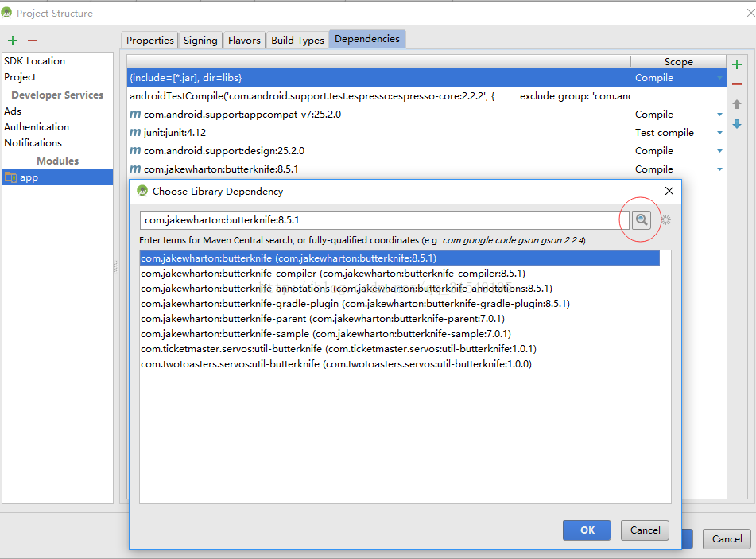The height and width of the screenshot is (559, 756).
Task: Select com.jakewharton:butterknife result entry
Action: 400,258
